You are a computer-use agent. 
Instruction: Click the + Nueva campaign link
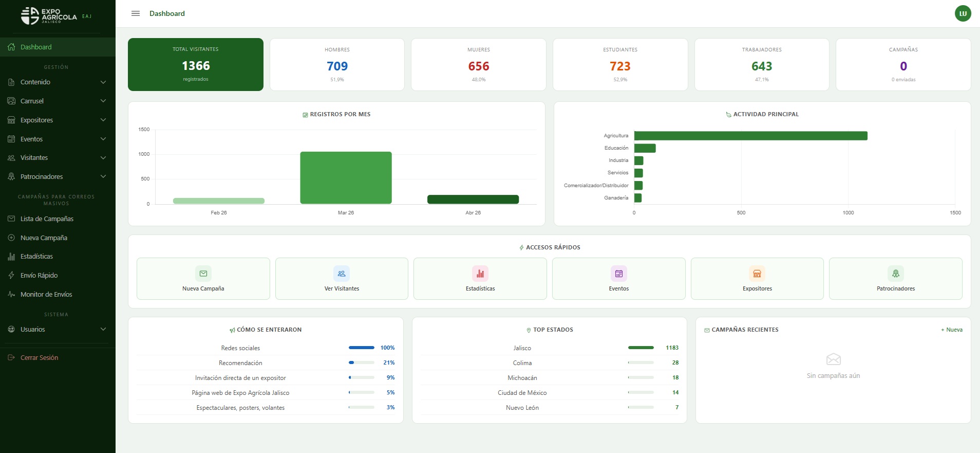(952, 330)
